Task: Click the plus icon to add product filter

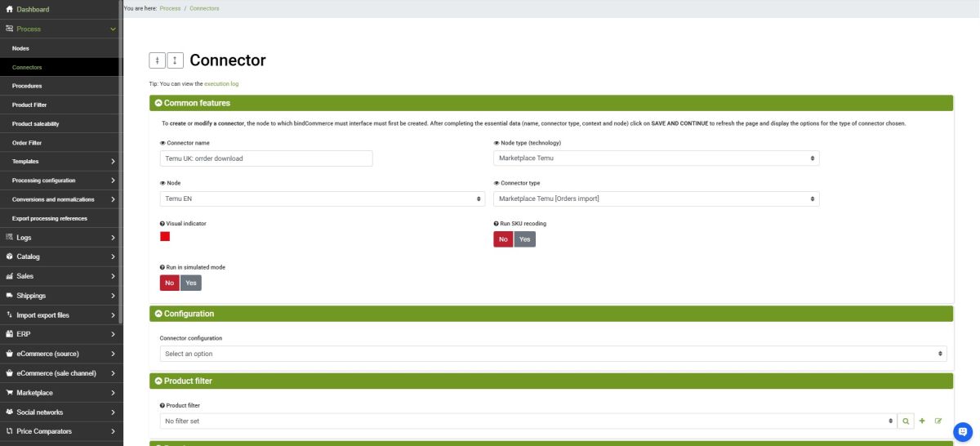Action: 922,421
